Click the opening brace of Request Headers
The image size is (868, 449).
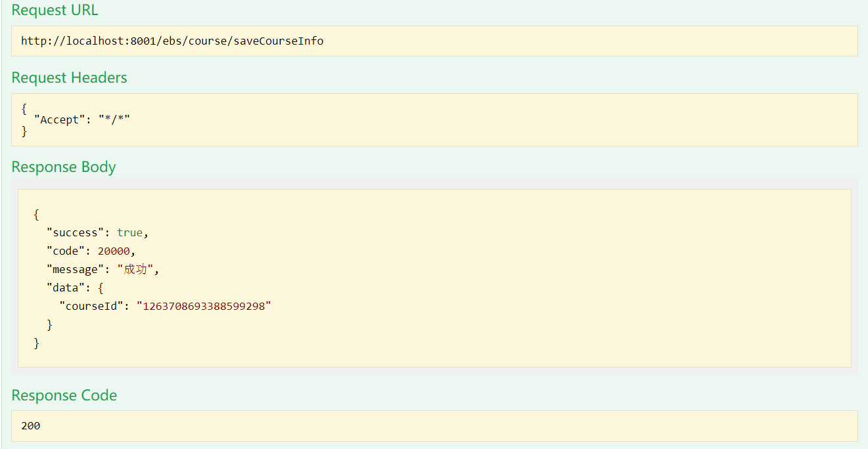pyautogui.click(x=24, y=108)
